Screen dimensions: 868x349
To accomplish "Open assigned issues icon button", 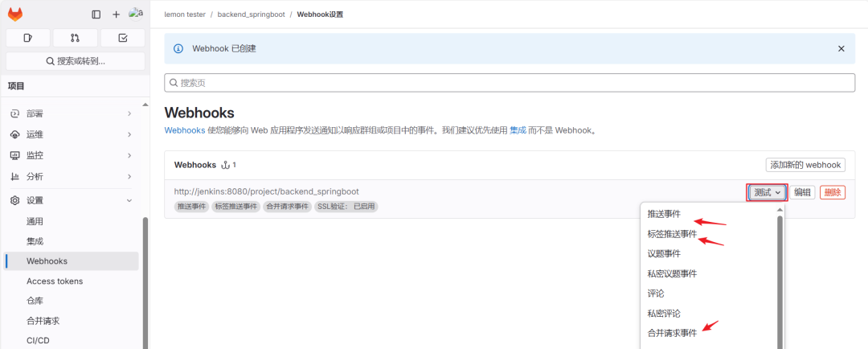I will click(x=28, y=38).
